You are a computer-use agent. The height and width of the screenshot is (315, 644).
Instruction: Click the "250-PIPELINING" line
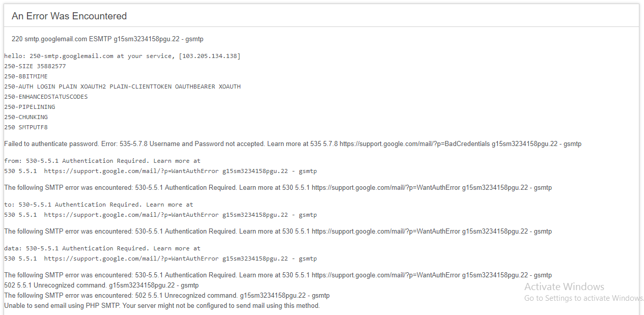[30, 107]
